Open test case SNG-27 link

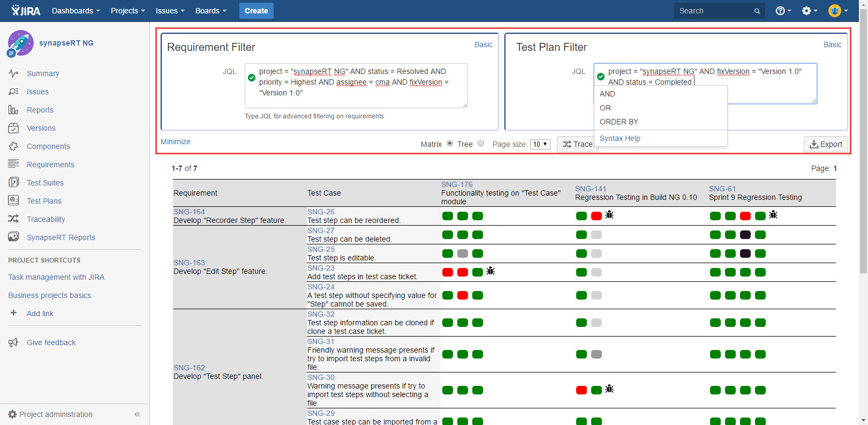(x=321, y=230)
